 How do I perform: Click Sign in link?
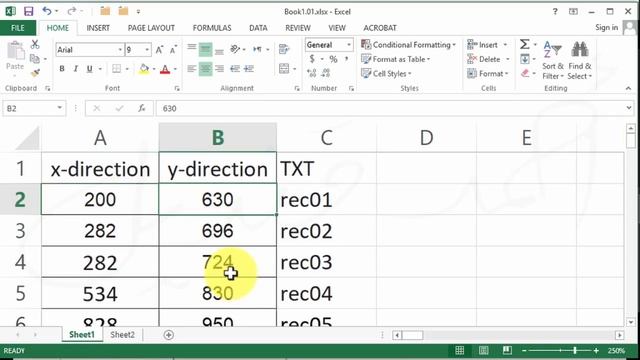click(x=607, y=27)
